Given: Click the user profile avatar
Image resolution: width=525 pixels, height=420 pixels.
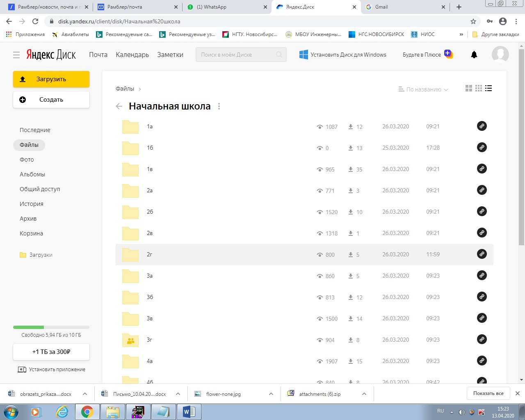Looking at the screenshot, I should (x=500, y=55).
